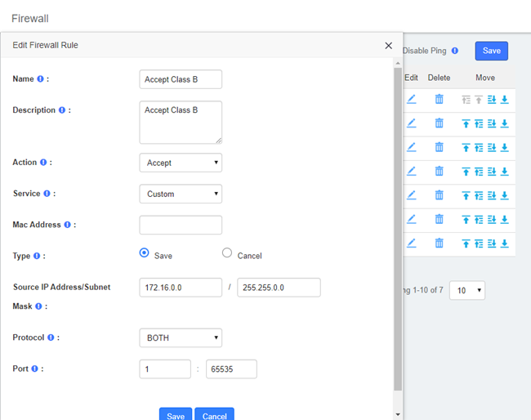
Task: Click move-to-bottom icon in third table row
Action: [x=505, y=148]
